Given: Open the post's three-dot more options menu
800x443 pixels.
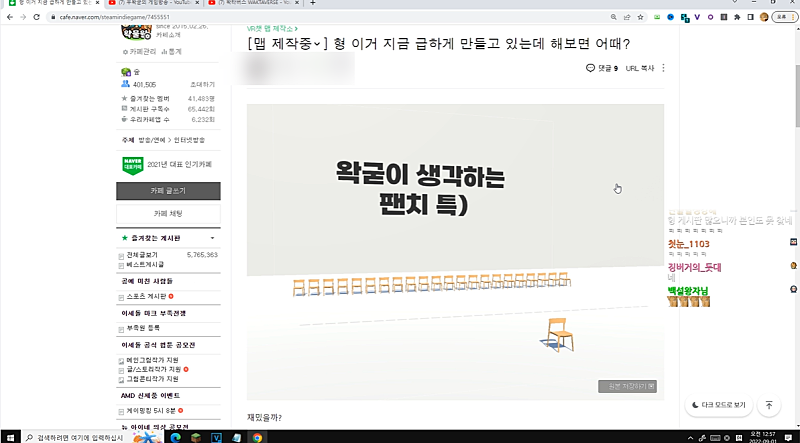Looking at the screenshot, I should tap(663, 68).
